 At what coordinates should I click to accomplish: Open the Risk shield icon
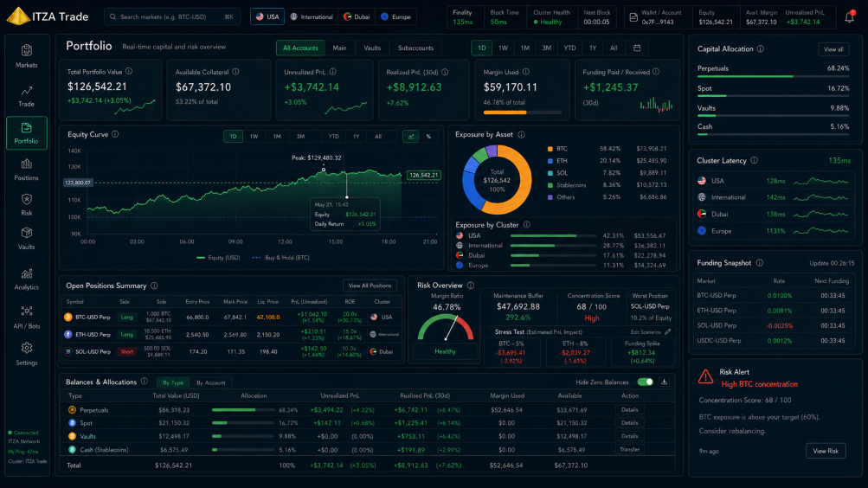pos(26,199)
